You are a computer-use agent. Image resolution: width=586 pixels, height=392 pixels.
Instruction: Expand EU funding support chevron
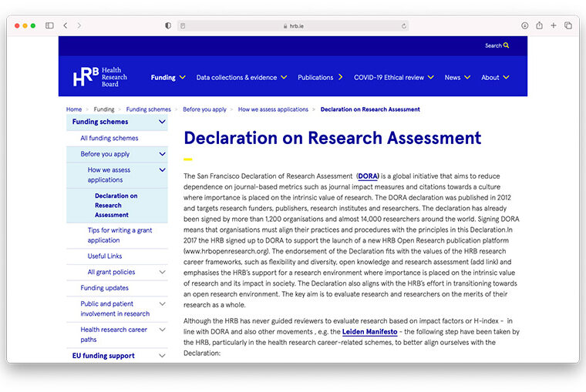tap(162, 356)
